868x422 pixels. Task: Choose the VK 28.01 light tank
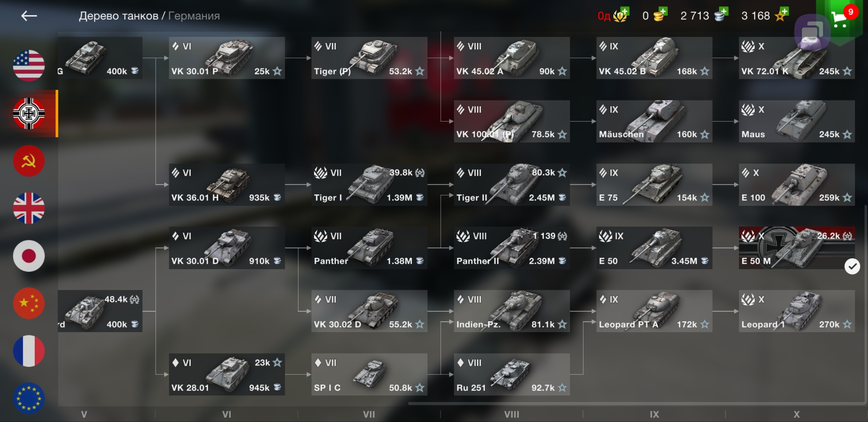click(x=227, y=375)
